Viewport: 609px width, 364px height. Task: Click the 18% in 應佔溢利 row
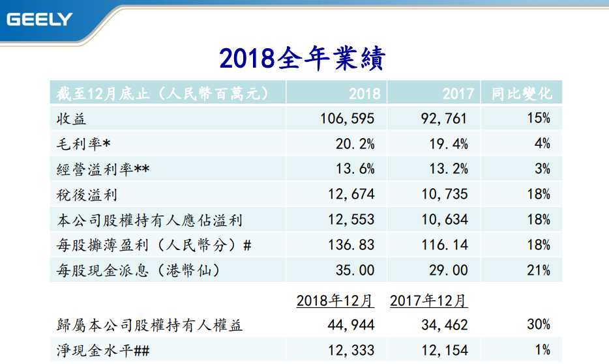click(x=539, y=219)
